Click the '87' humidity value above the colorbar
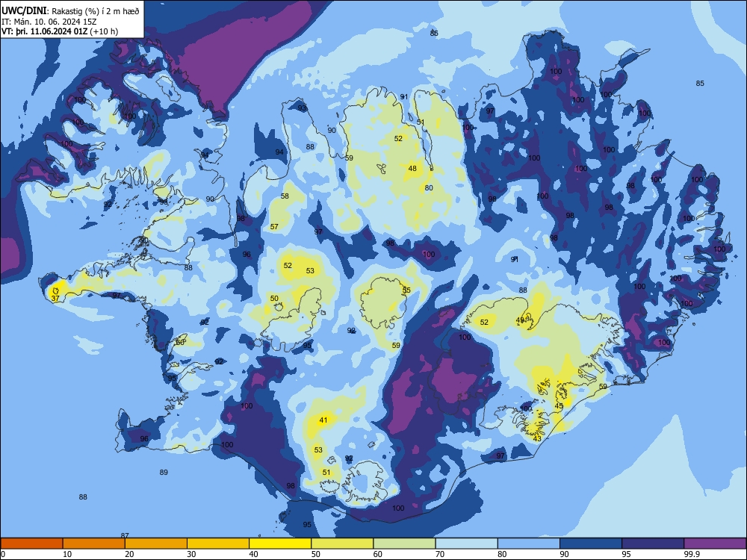 [125, 535]
